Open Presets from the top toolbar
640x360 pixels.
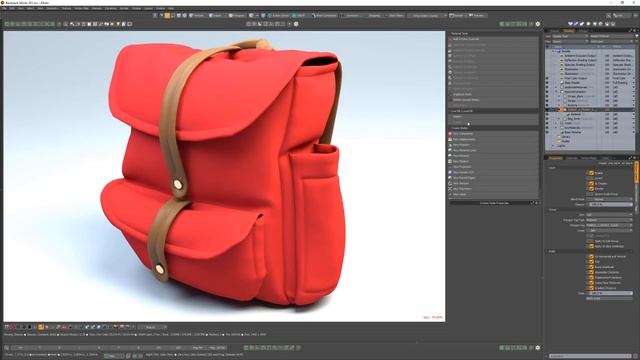coord(477,16)
